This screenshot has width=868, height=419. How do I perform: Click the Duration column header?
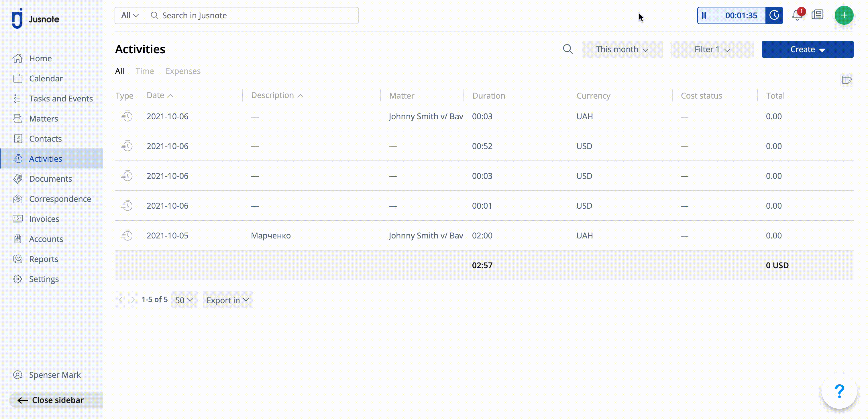click(x=489, y=96)
